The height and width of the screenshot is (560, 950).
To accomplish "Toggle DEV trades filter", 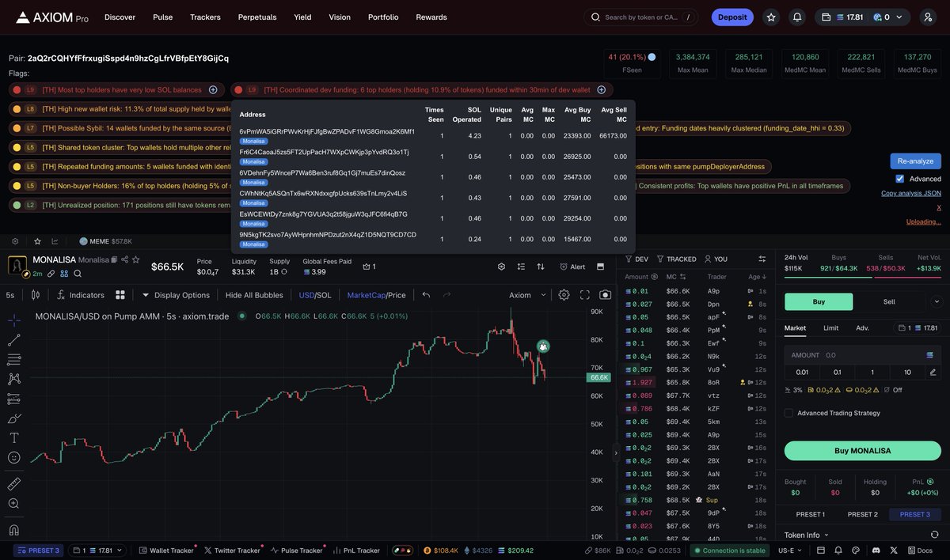I will coord(637,259).
